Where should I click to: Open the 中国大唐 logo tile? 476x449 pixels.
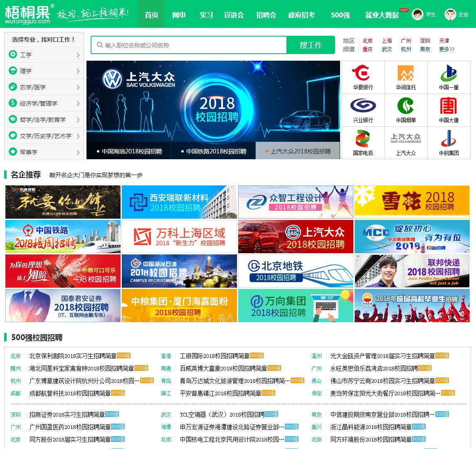pos(449,110)
